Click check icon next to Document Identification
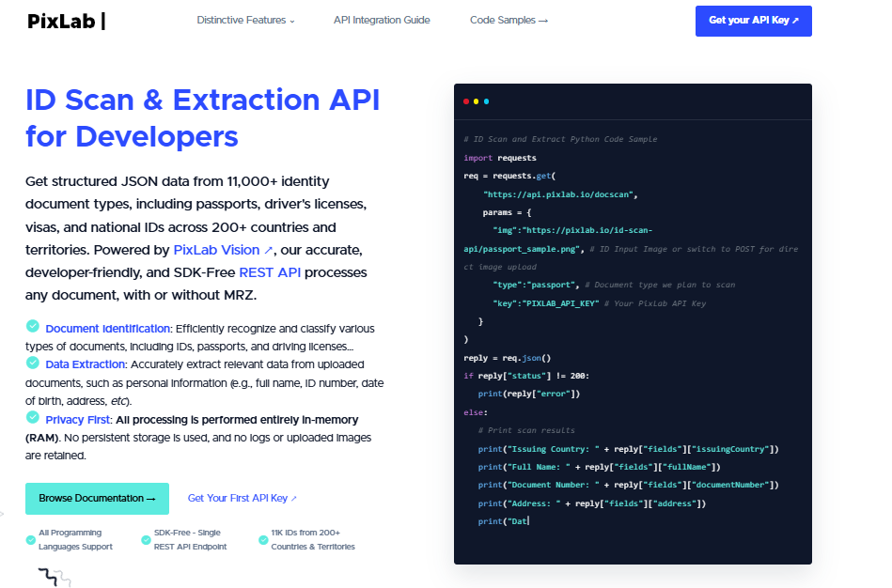This screenshot has height=588, width=892. (33, 327)
